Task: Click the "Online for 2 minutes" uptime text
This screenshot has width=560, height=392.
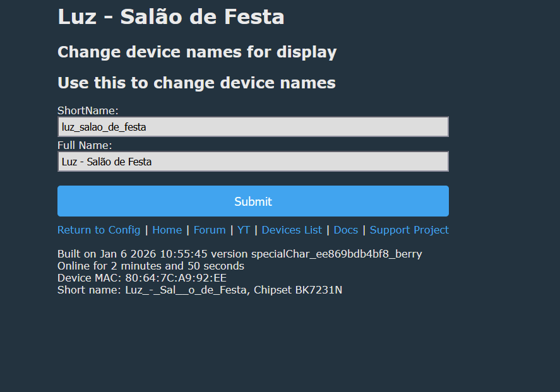Action: [150, 266]
